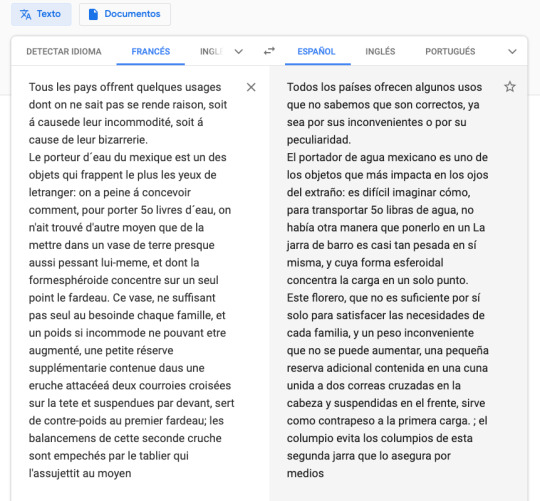Expand the target language dropdown arrow

(x=512, y=52)
